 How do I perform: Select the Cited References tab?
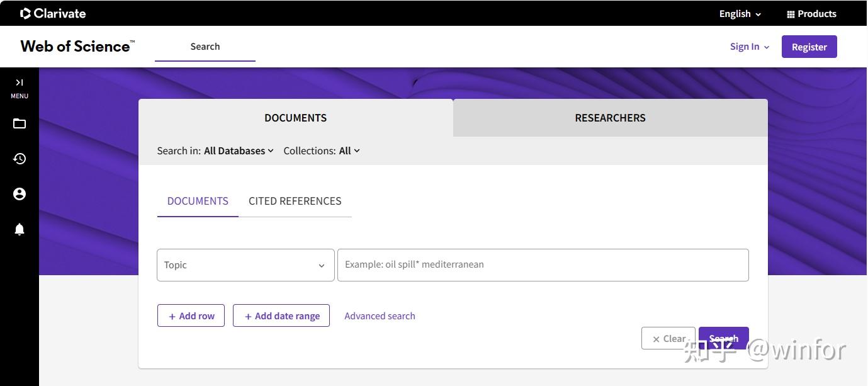pyautogui.click(x=295, y=201)
